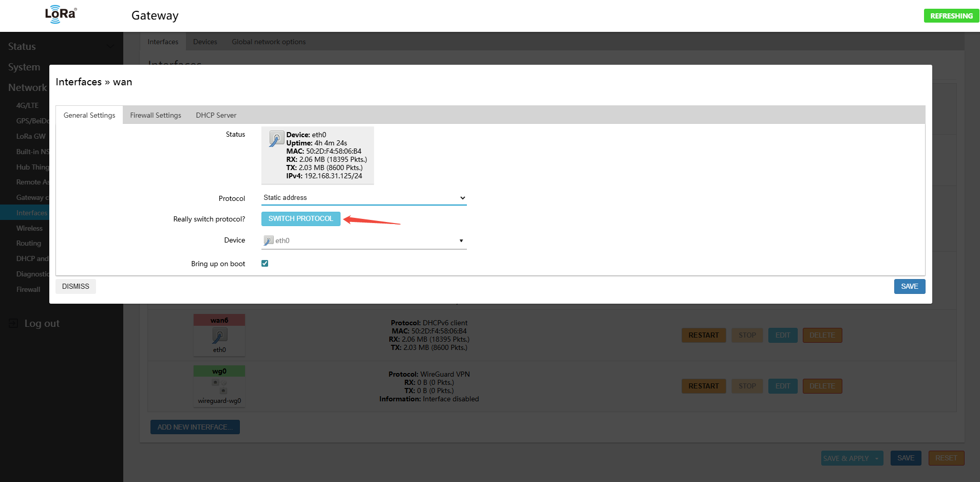
Task: Select the General Settings tab
Action: 89,115
